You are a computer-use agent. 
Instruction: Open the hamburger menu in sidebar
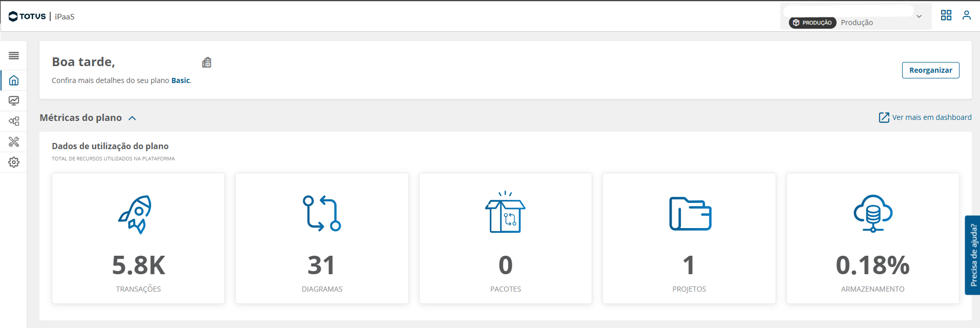14,55
